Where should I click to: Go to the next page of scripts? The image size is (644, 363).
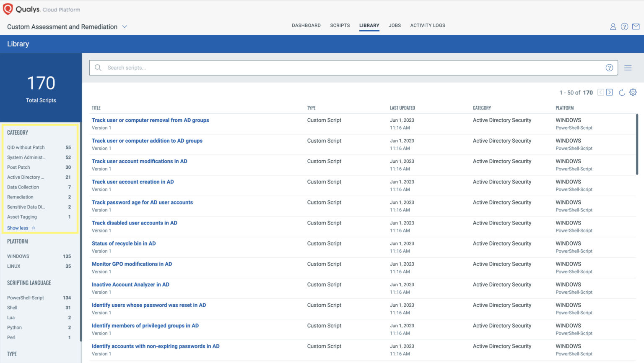tap(609, 92)
